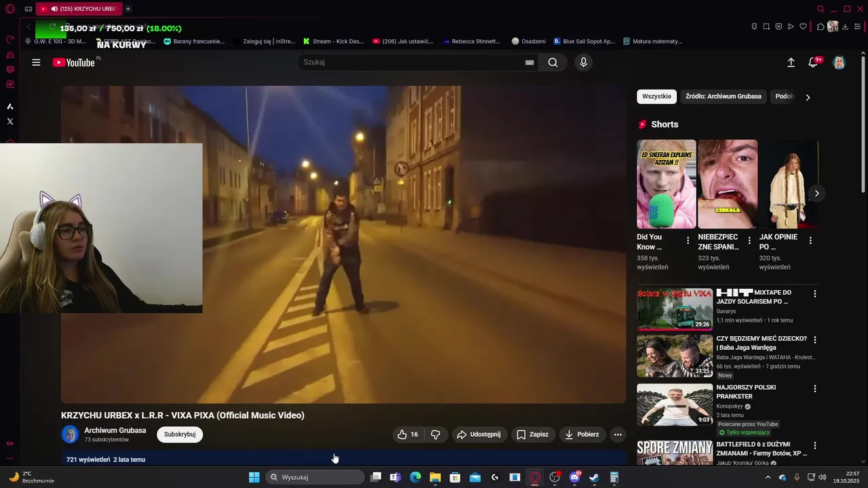
Task: Open the YouTube hamburger guide menu
Action: coord(36,62)
